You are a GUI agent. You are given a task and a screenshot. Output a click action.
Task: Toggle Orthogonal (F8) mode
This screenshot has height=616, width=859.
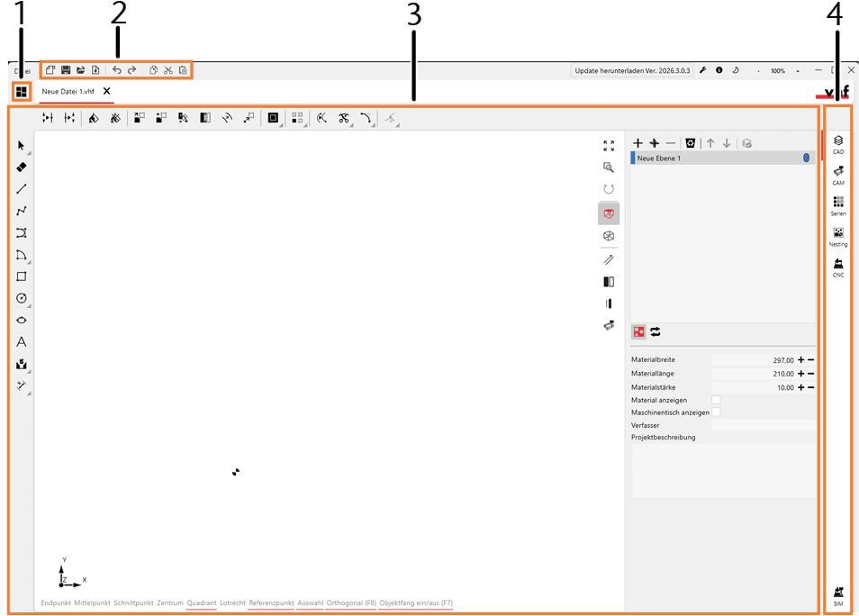click(351, 602)
